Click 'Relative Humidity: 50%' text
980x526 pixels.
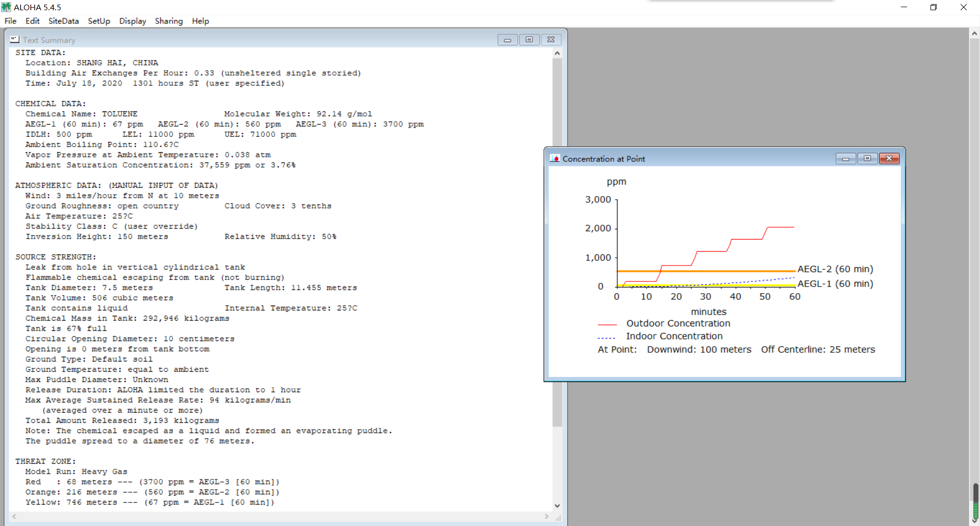pos(280,236)
